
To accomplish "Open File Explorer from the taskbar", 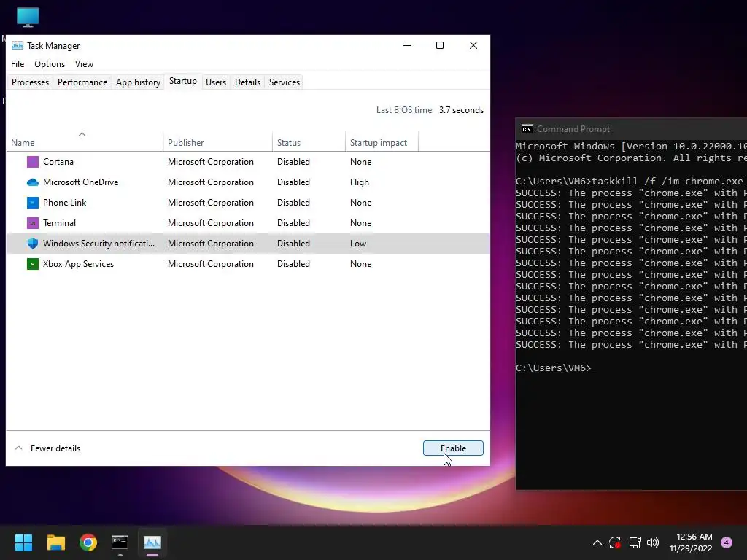I will (x=55, y=542).
